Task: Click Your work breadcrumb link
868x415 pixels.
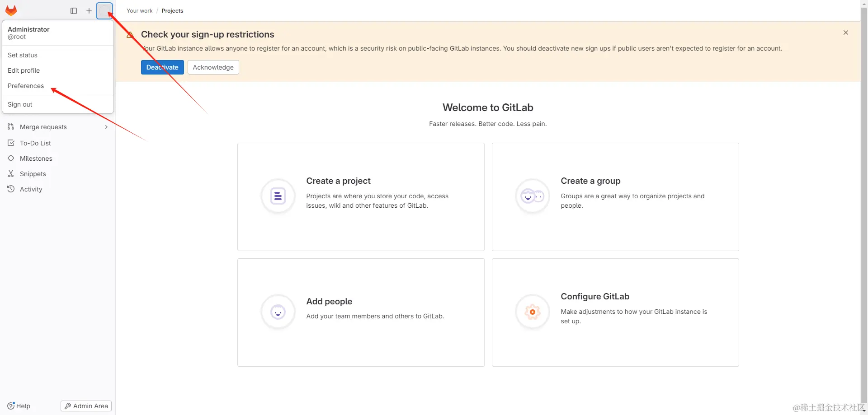Action: (140, 11)
